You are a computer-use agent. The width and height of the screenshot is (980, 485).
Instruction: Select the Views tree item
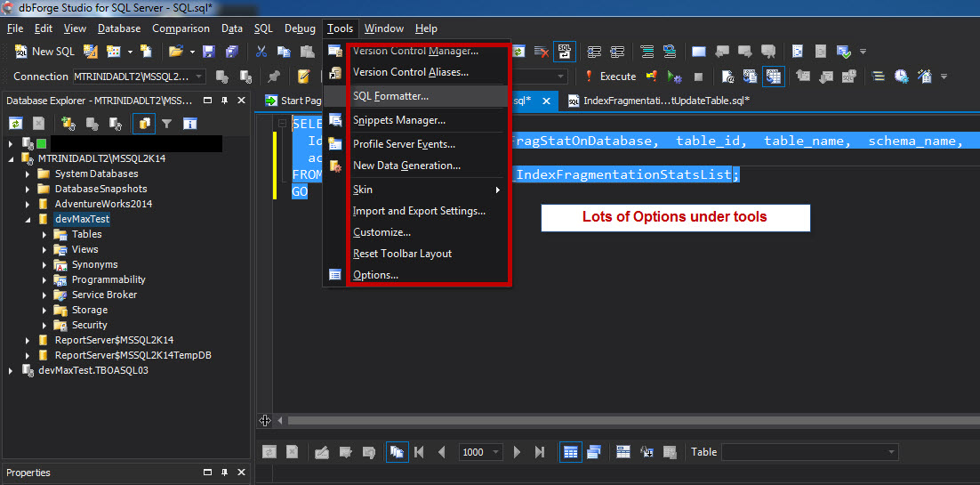click(x=85, y=249)
